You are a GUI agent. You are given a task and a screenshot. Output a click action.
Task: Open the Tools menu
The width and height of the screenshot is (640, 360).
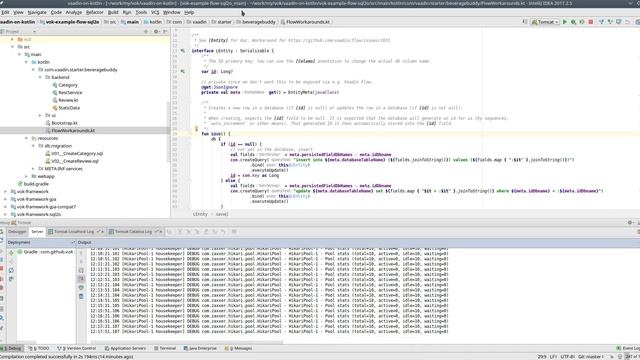tap(141, 12)
